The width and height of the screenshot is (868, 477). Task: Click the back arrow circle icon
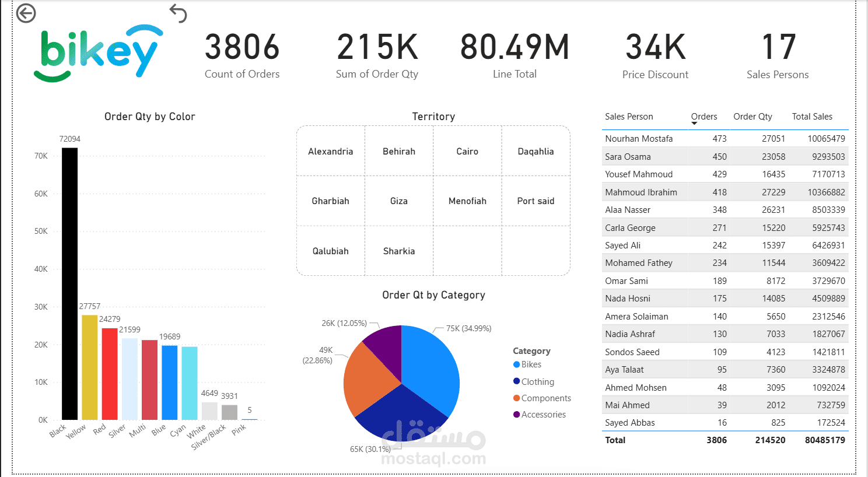26,13
